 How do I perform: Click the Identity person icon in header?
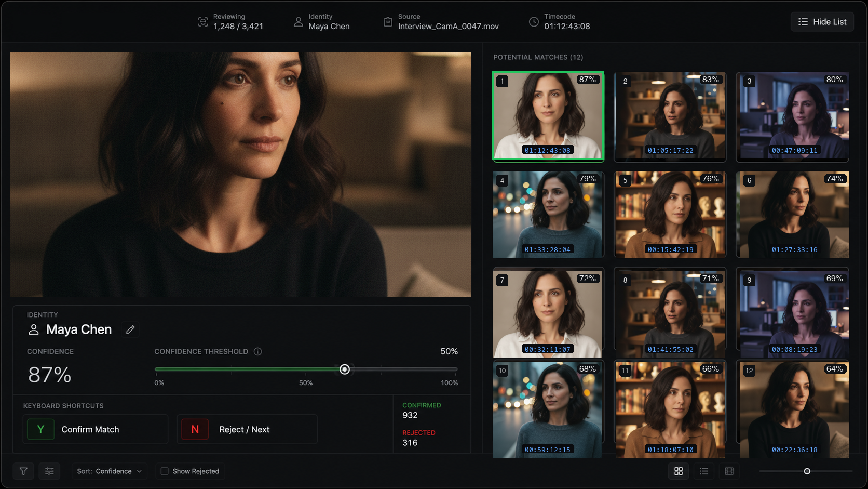point(299,22)
